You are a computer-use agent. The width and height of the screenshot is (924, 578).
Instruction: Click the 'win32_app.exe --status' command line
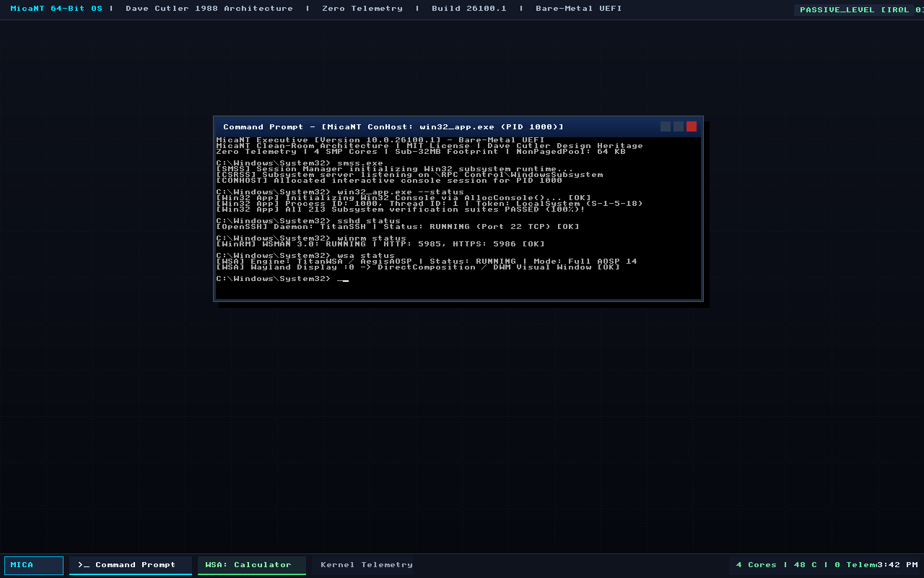point(340,192)
